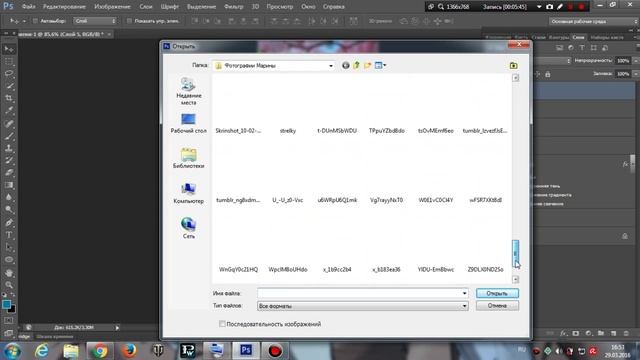The width and height of the screenshot is (640, 360).
Task: Click the background color swatch
Action: (12, 309)
